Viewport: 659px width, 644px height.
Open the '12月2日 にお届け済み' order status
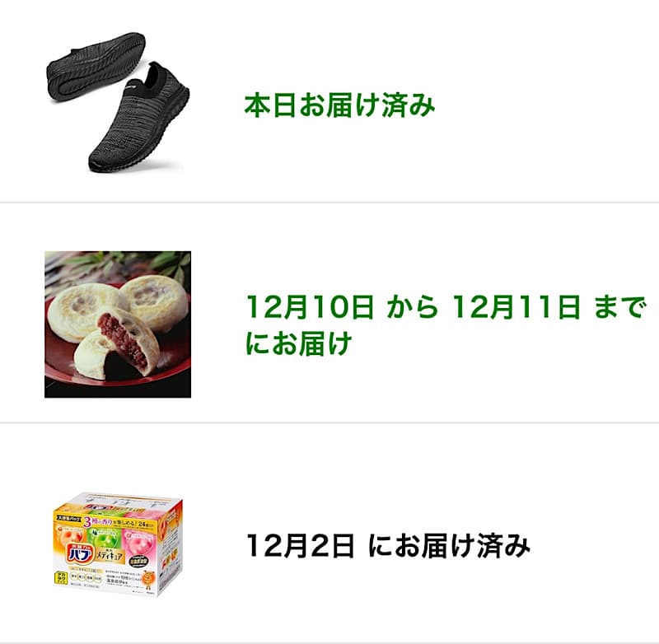click(388, 546)
